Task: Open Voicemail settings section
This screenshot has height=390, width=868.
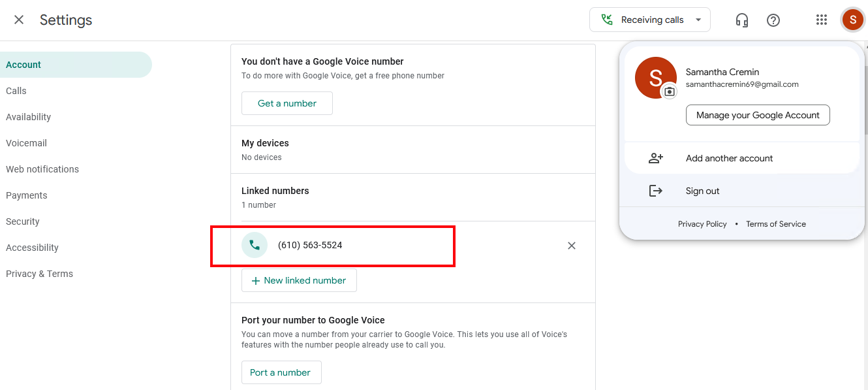Action: coord(76,143)
